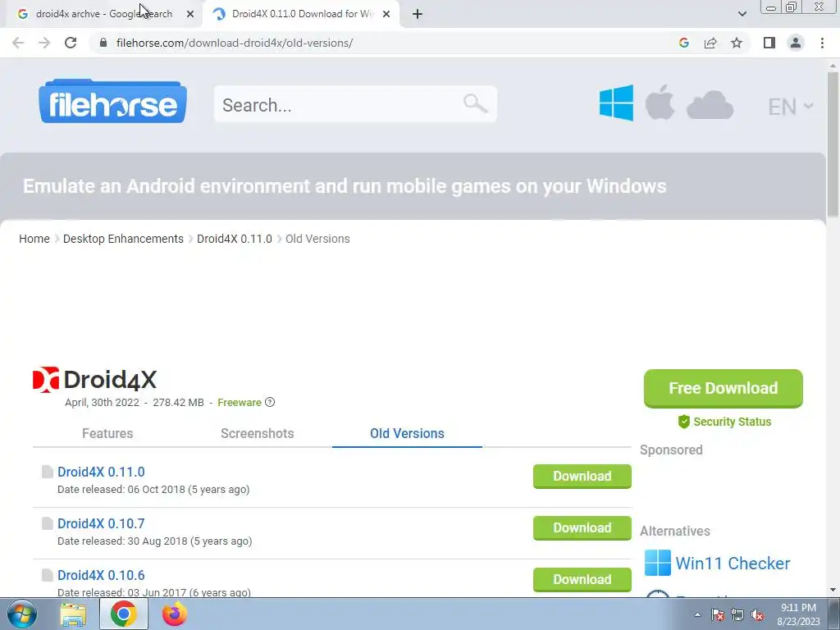Close the Droid4X 0.11.0 Download tab
This screenshot has width=840, height=630.
[386, 14]
